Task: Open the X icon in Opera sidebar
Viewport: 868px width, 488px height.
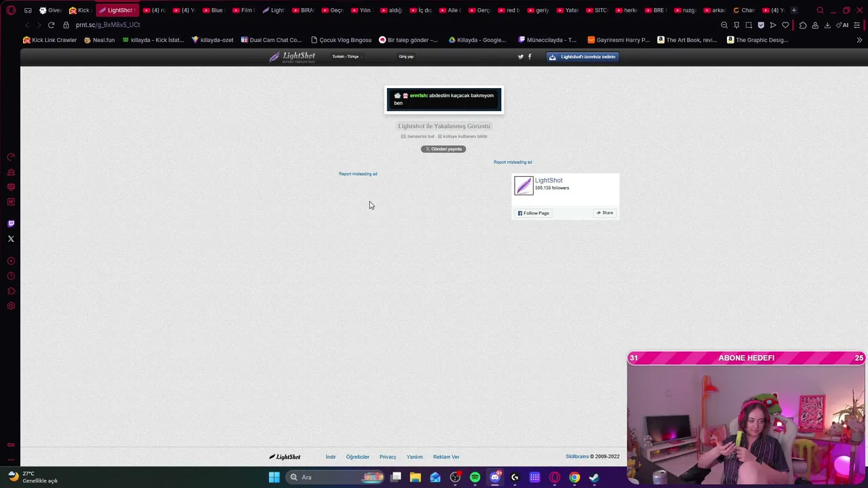Action: pyautogui.click(x=11, y=239)
